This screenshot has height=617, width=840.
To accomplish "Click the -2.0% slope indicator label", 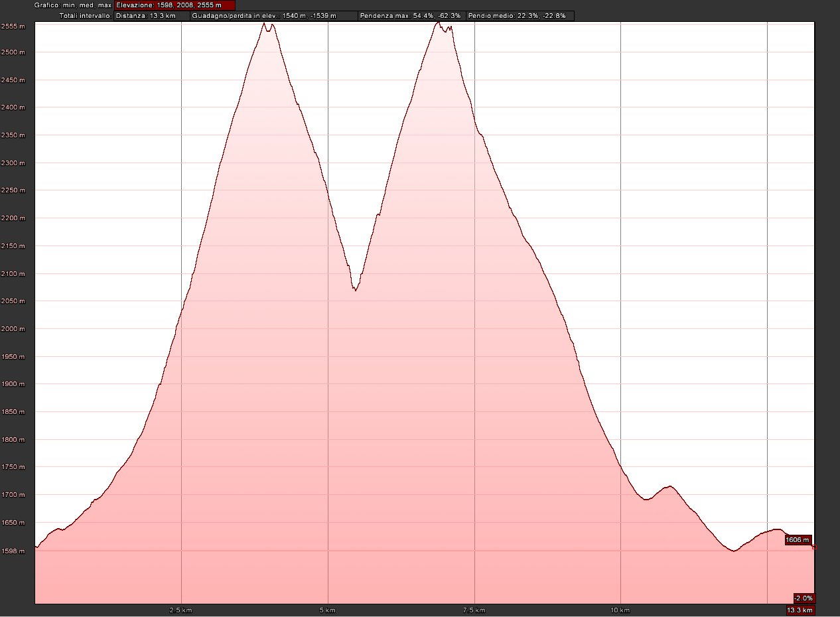I will pyautogui.click(x=804, y=598).
